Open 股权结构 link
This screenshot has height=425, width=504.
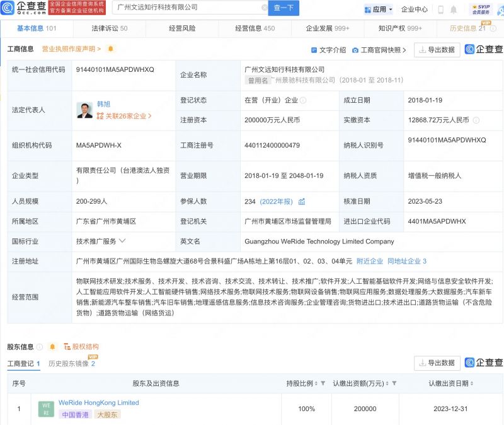(x=81, y=347)
